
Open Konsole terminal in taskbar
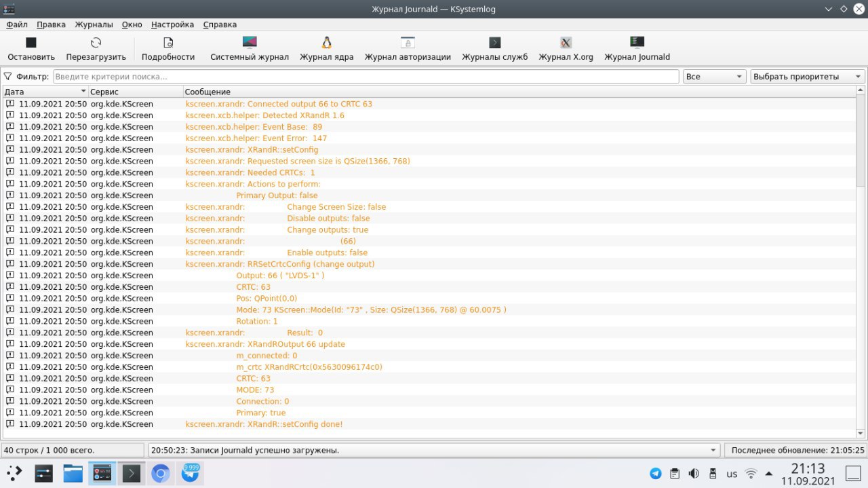click(x=131, y=473)
